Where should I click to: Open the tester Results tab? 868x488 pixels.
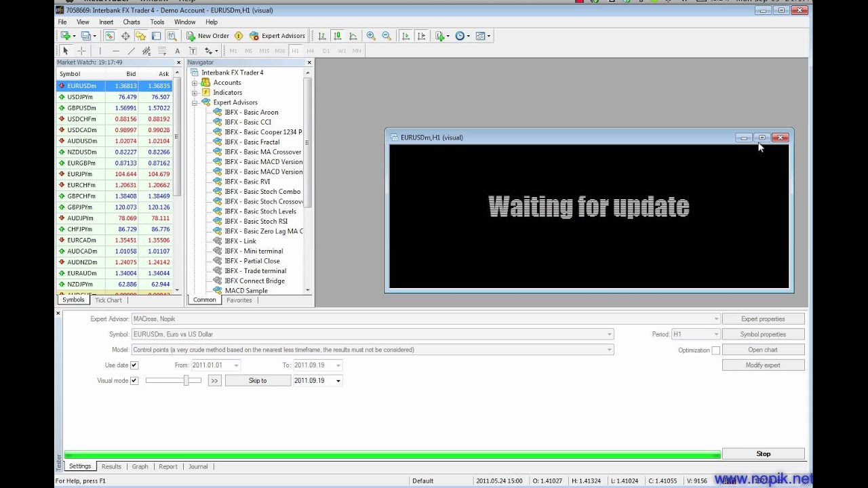click(x=111, y=466)
